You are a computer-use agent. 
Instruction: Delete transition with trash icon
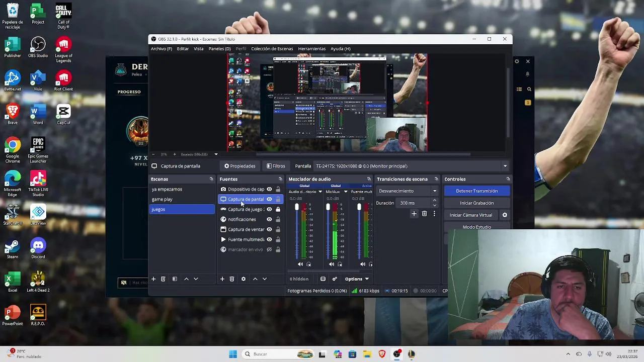[x=424, y=214]
